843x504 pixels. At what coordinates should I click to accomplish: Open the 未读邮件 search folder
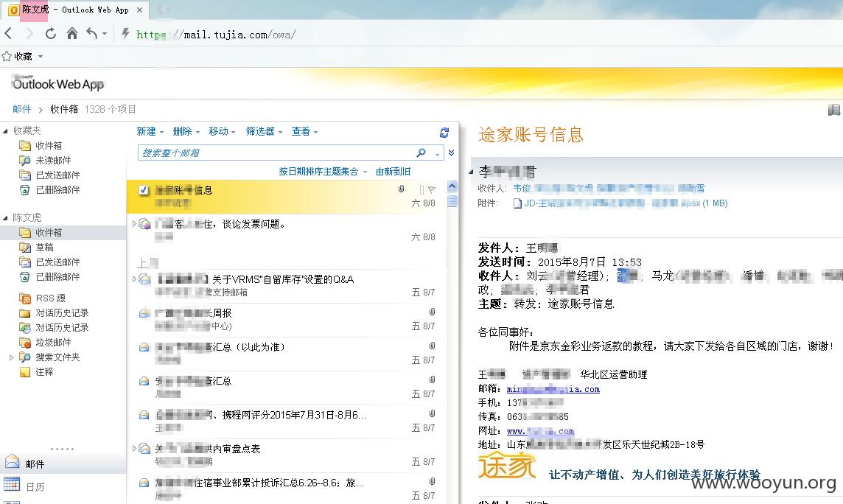[x=53, y=160]
